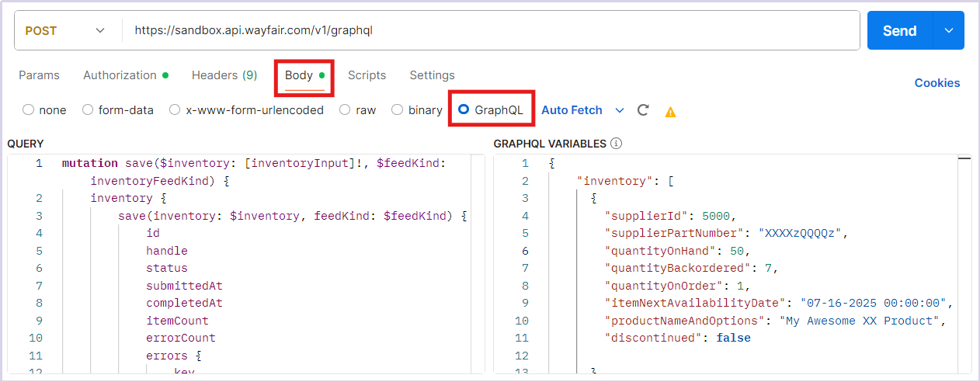980x382 pixels.
Task: Switch to the Settings tab
Action: 432,75
